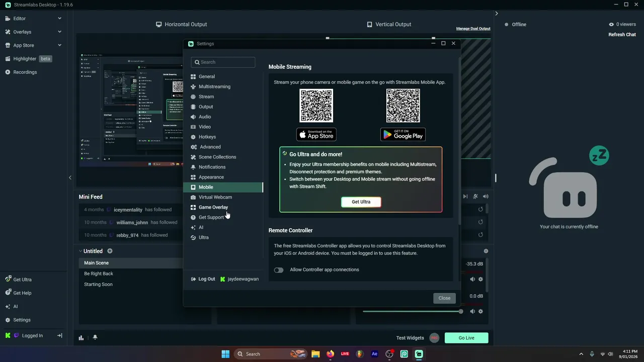Click the Kick platform icon beside Logged In
The image size is (644, 362).
pyautogui.click(x=8, y=335)
